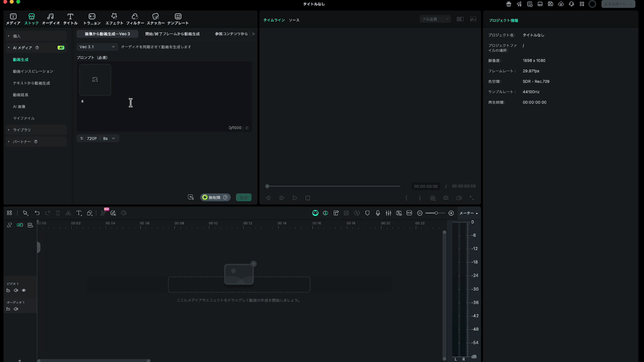Switch to 開始/終了フレームから動画生成 tab
Image resolution: width=644 pixels, height=362 pixels.
pos(172,34)
